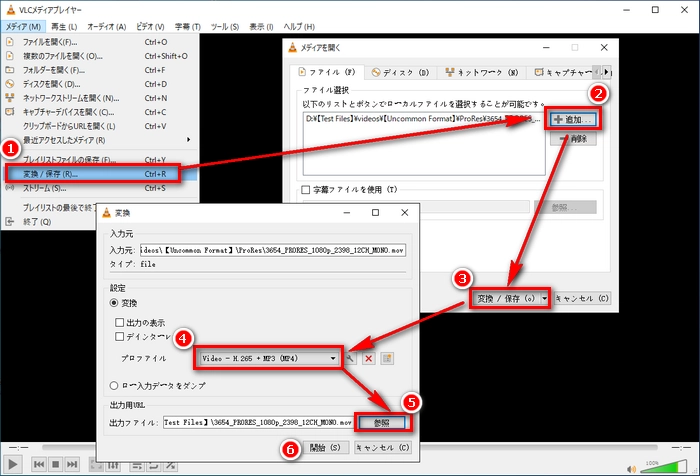Toggle the shuffle random icon
Screen dimensions: 700x476
[x=170, y=466]
